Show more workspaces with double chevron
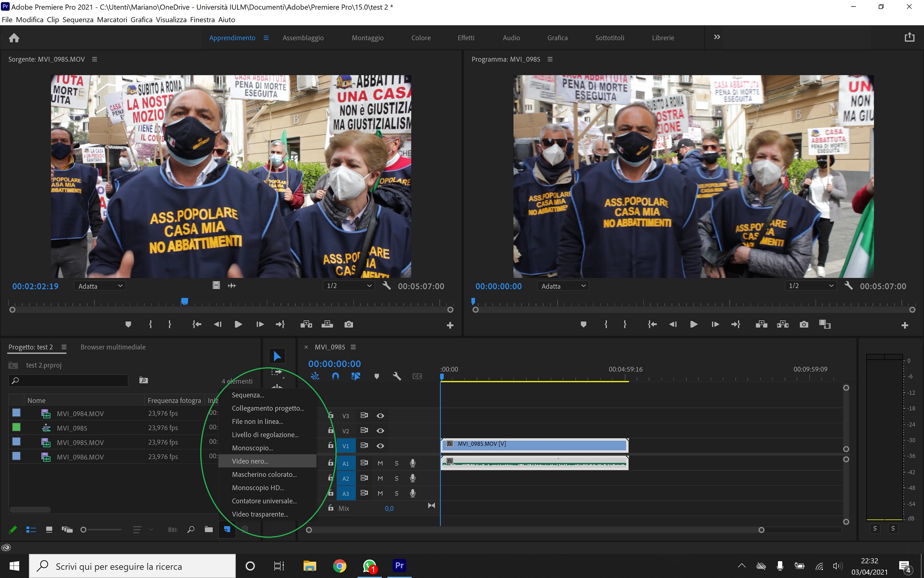 pos(717,37)
